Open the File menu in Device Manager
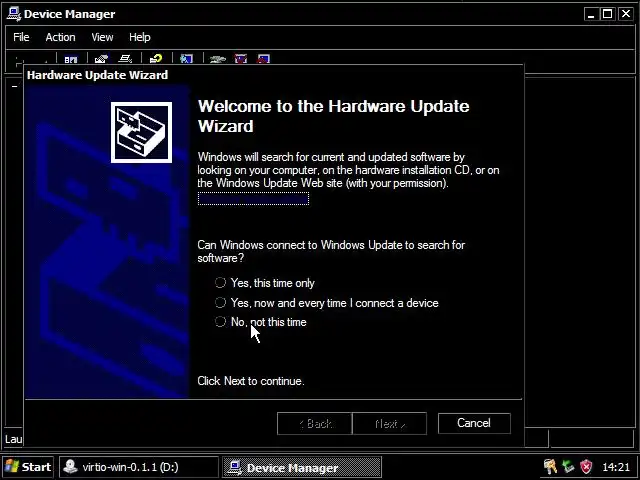This screenshot has width=640, height=480. point(21,37)
